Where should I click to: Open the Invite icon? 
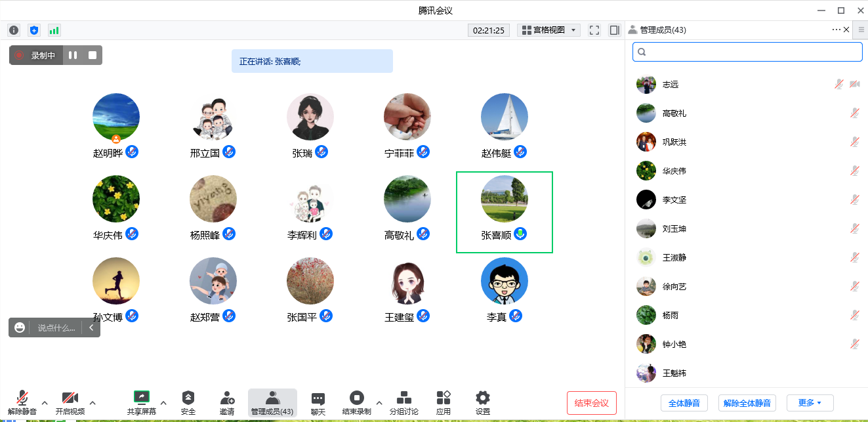click(227, 402)
